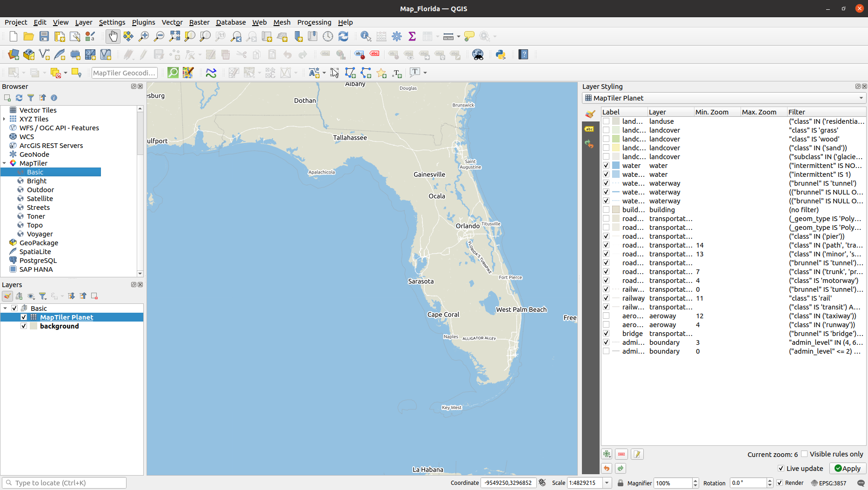Open the Scale dropdown in status bar

(x=607, y=483)
